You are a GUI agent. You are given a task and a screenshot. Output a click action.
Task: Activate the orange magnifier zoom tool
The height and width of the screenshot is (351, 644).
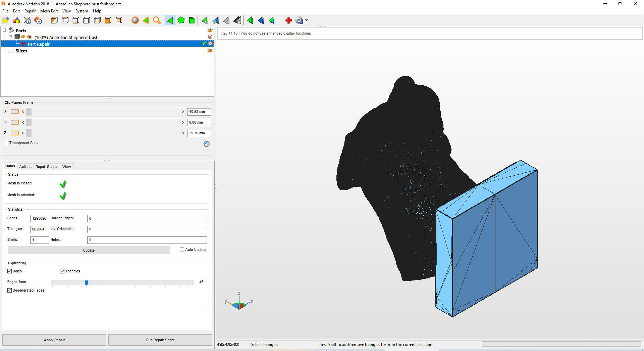click(x=157, y=20)
